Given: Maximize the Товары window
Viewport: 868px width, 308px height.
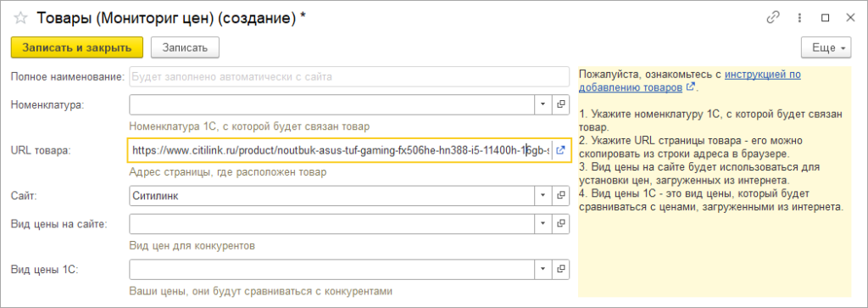Looking at the screenshot, I should coord(826,18).
